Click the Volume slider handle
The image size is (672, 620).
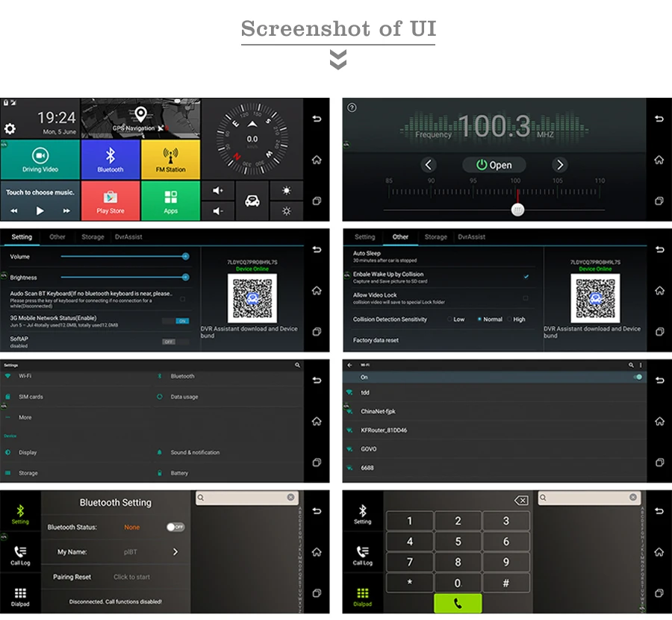pyautogui.click(x=186, y=257)
